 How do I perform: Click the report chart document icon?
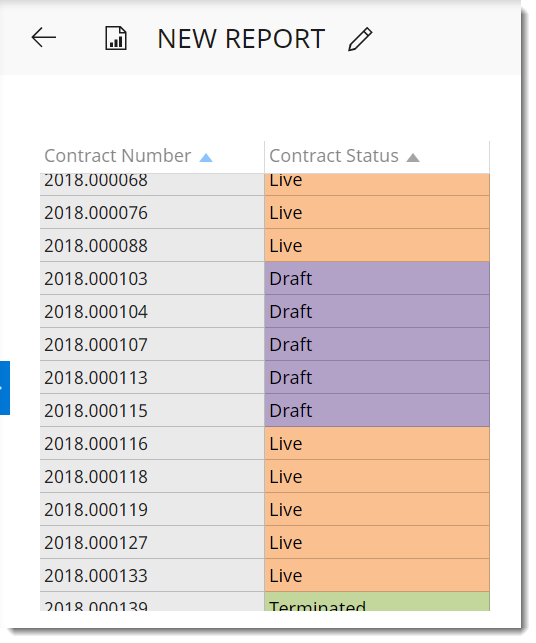coord(116,38)
